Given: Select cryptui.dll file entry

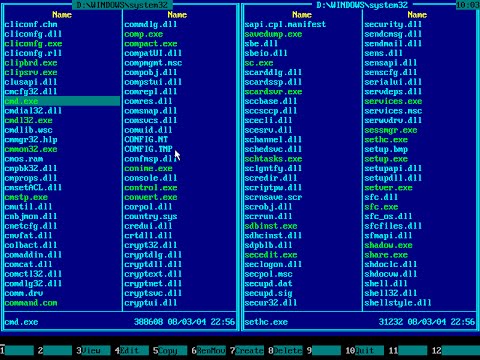Looking at the screenshot, I should pos(151,303).
